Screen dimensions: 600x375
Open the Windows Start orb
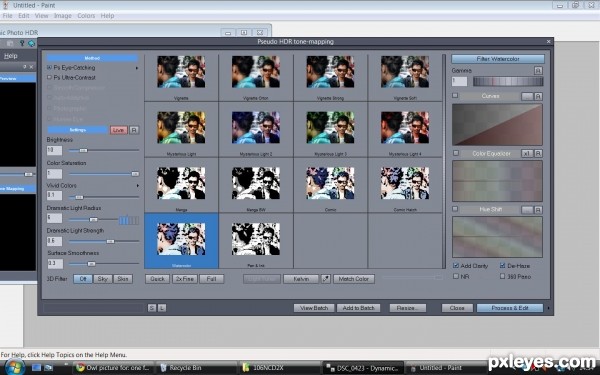tap(15, 367)
